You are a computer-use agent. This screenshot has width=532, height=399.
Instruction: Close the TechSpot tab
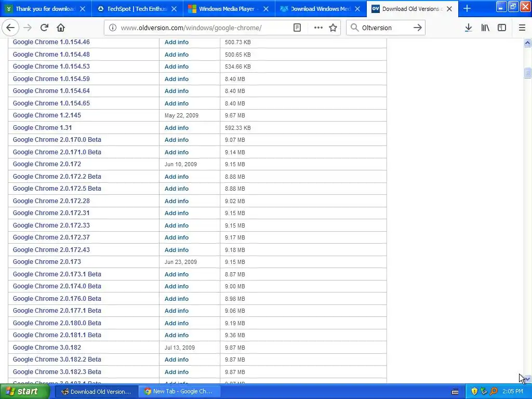click(x=174, y=9)
